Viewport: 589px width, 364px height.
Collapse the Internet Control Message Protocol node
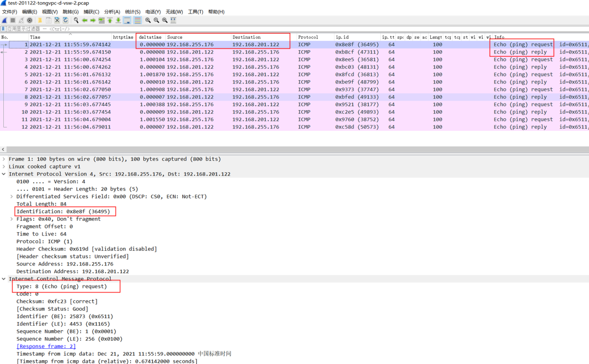(4, 279)
